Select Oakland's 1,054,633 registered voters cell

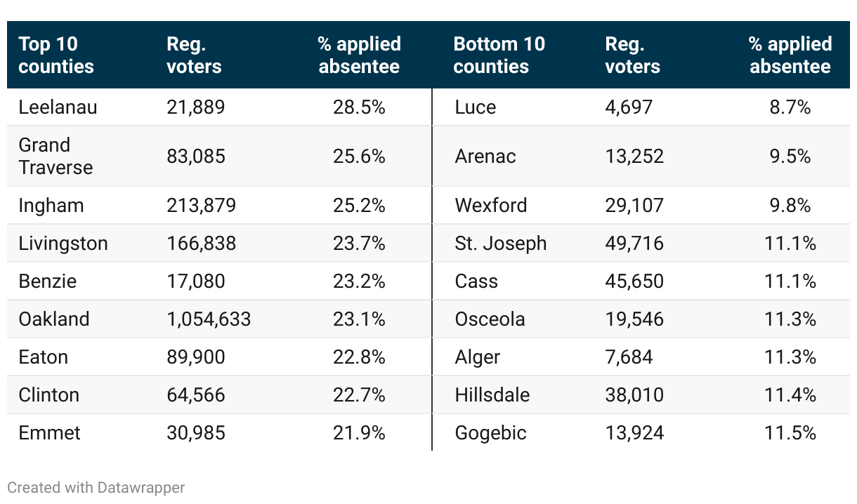[209, 319]
